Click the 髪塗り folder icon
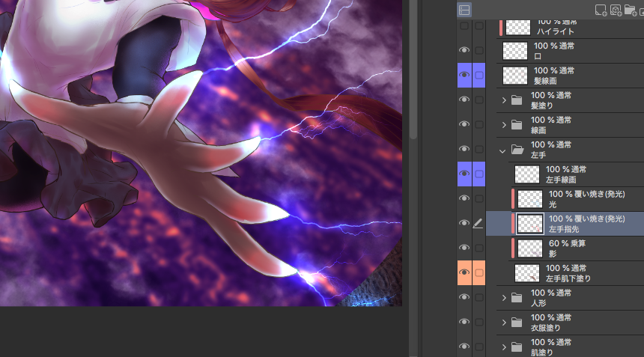Image resolution: width=644 pixels, height=357 pixels. [x=517, y=100]
